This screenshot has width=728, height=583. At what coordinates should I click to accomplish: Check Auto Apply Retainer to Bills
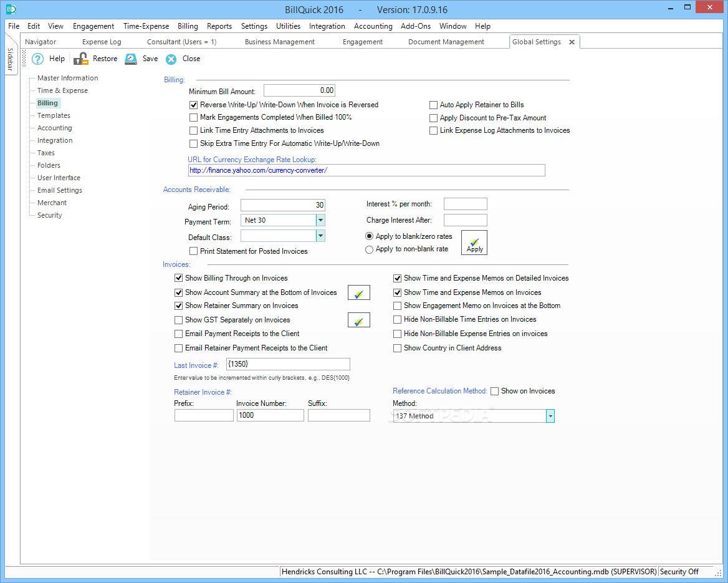434,105
